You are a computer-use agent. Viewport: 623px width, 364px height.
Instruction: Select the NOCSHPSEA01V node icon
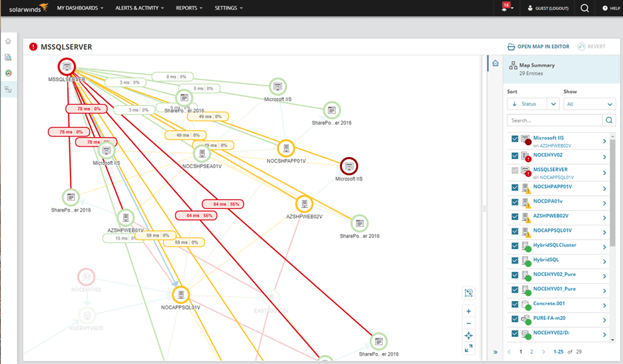pos(202,154)
